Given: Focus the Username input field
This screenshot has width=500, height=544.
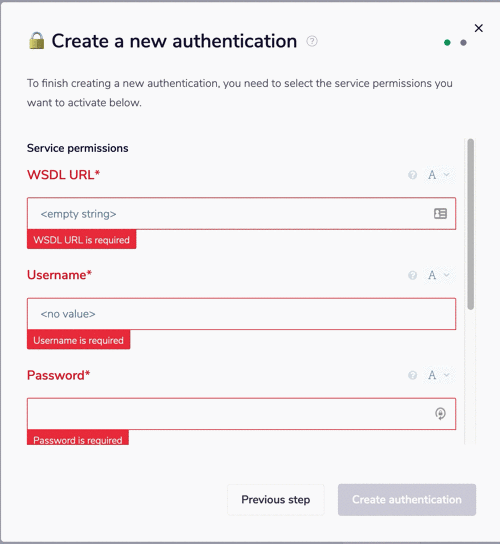Looking at the screenshot, I should tap(241, 314).
